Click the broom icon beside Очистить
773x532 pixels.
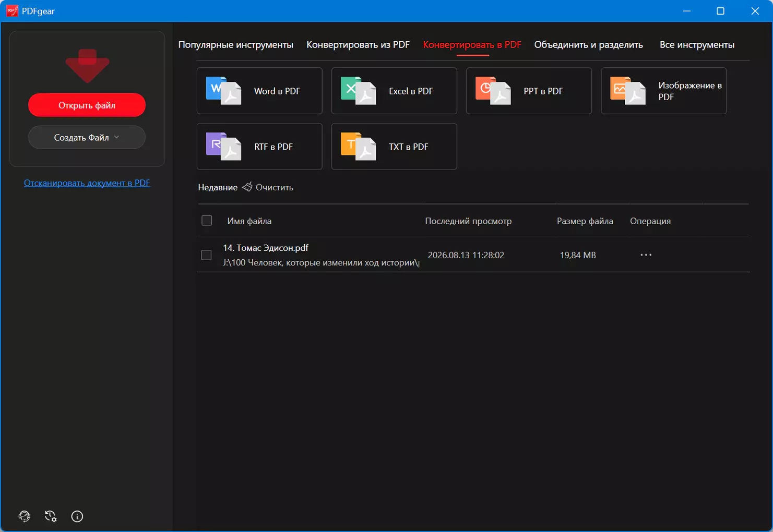coord(247,187)
